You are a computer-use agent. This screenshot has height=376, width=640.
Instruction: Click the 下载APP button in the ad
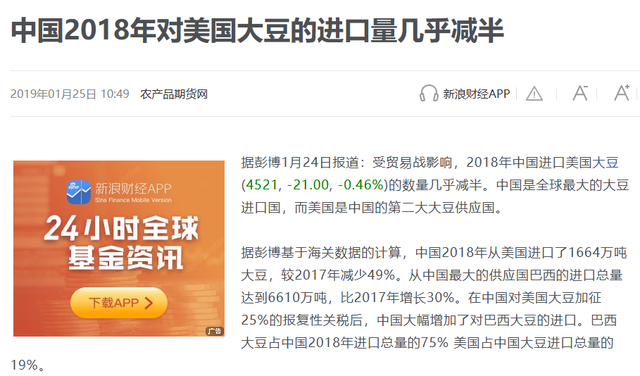coord(119,303)
